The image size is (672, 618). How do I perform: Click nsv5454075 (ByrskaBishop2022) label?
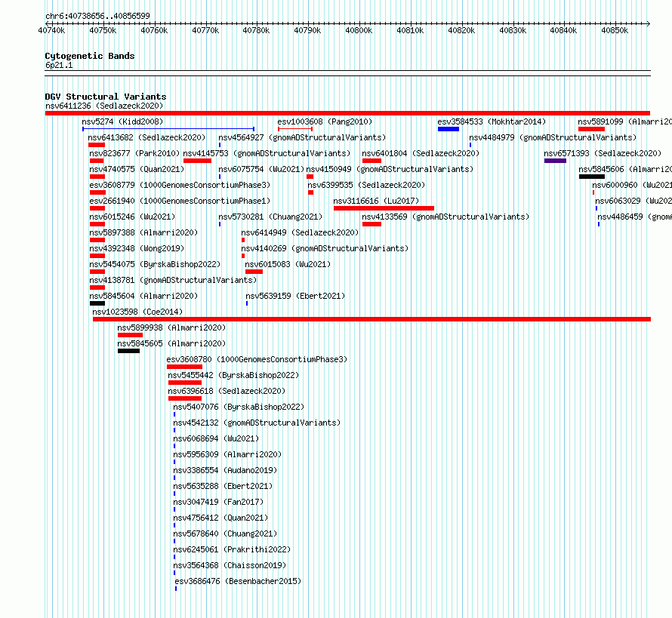coord(155,264)
